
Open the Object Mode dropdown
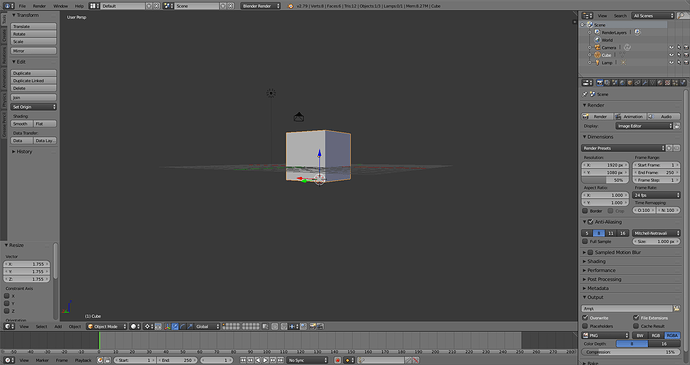106,326
